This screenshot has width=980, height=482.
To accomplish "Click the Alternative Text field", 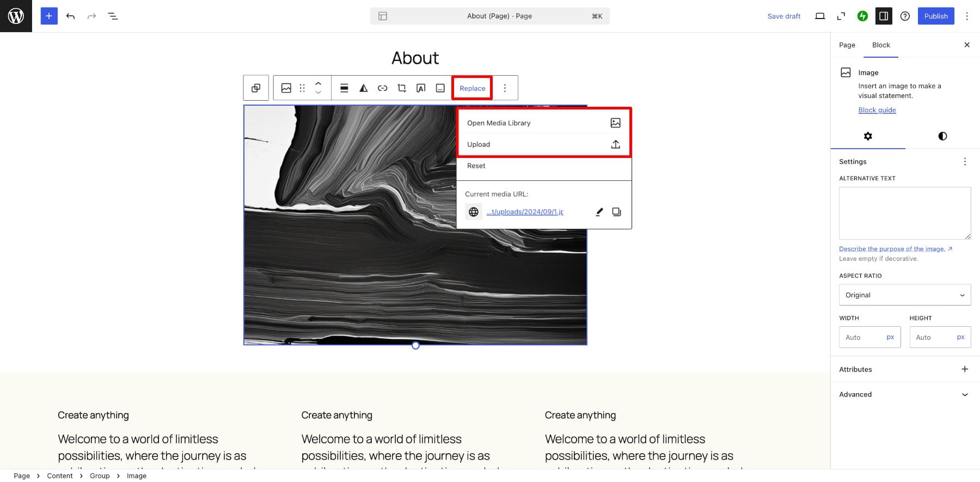I will 905,213.
